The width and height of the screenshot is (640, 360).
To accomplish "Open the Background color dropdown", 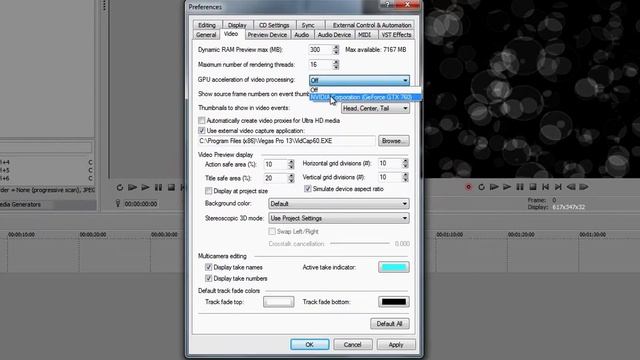I will (x=339, y=204).
